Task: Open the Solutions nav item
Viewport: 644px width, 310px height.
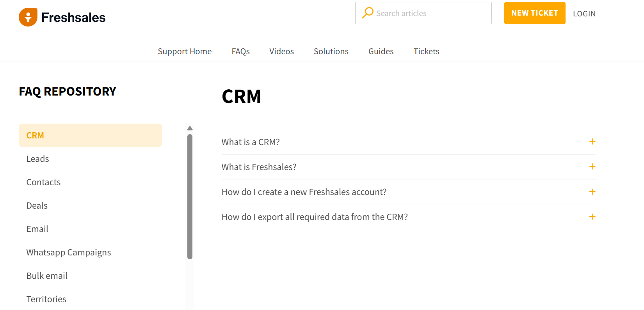Action: click(x=331, y=51)
